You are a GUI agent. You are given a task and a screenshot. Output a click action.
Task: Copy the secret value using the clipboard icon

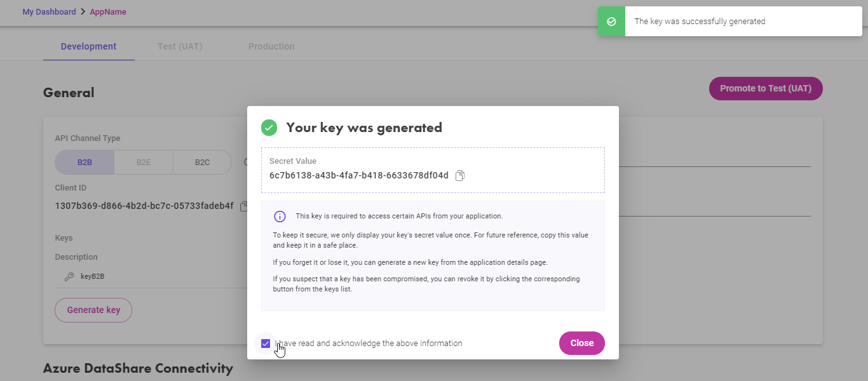pyautogui.click(x=460, y=176)
